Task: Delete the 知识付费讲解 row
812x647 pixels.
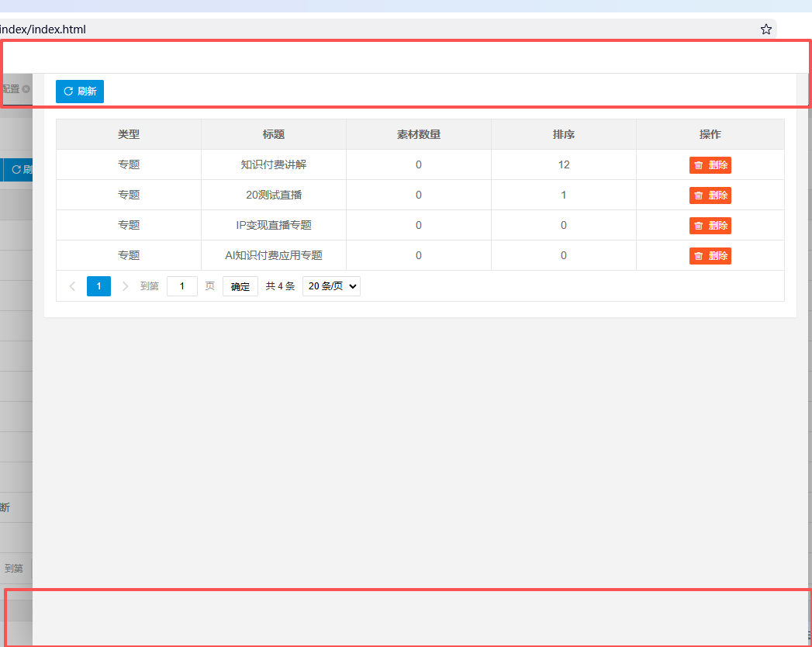Action: tap(710, 165)
